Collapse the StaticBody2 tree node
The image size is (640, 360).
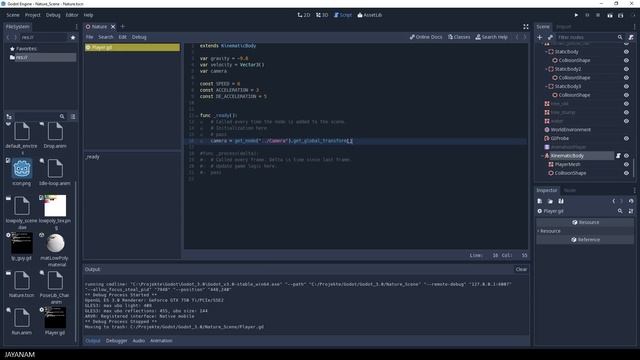pos(546,69)
